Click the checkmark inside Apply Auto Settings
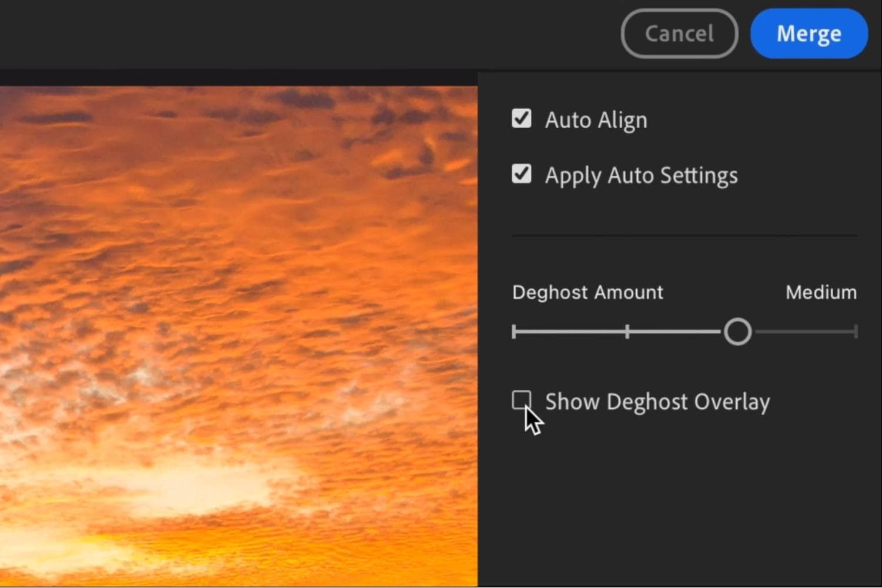The height and width of the screenshot is (588, 882). tap(521, 174)
